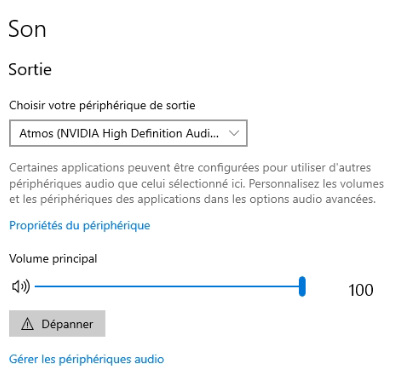Click the blue volume slider thumb
Screen dimensions: 400x378
pos(302,286)
